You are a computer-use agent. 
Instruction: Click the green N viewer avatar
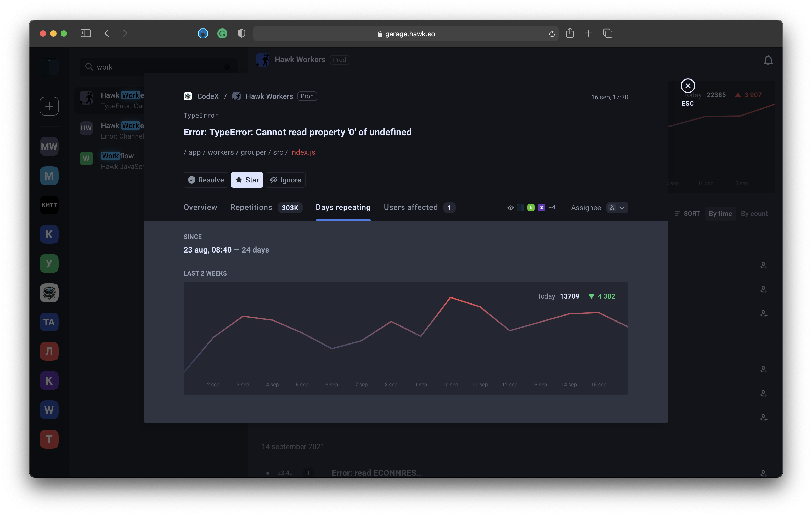click(x=531, y=208)
